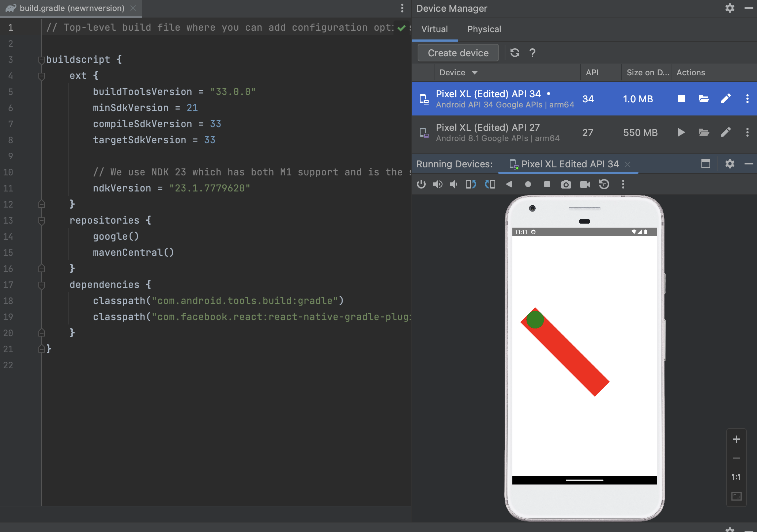Start screen recording of the running emulator
This screenshot has width=757, height=532.
[585, 184]
